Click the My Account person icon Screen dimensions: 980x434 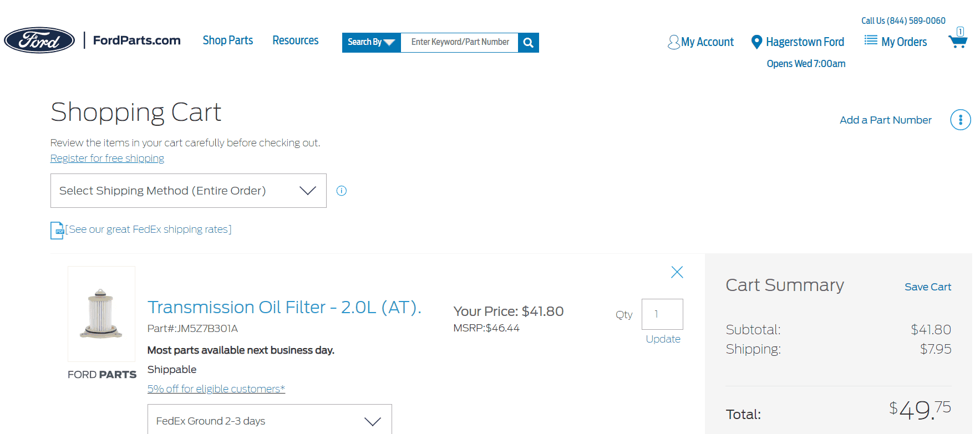pyautogui.click(x=673, y=42)
